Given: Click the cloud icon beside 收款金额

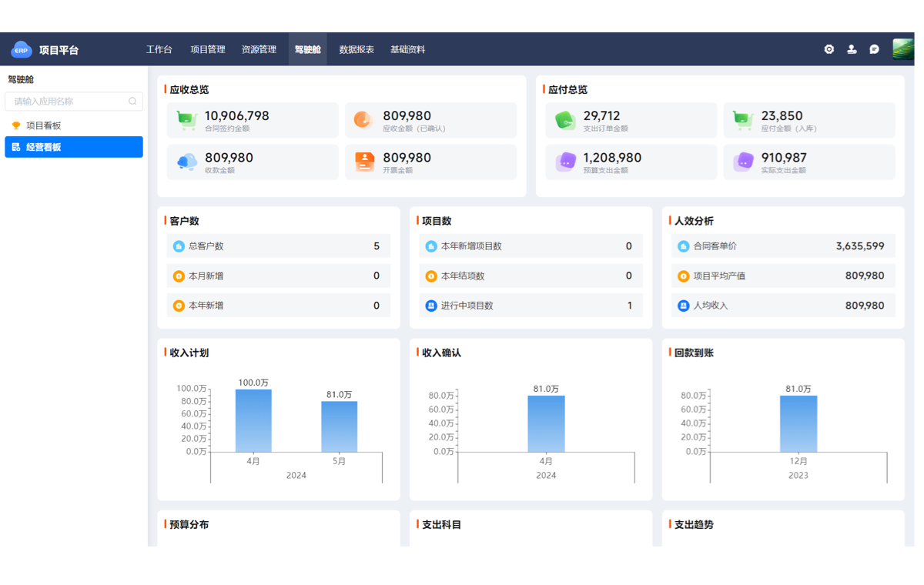Looking at the screenshot, I should pos(187,162).
